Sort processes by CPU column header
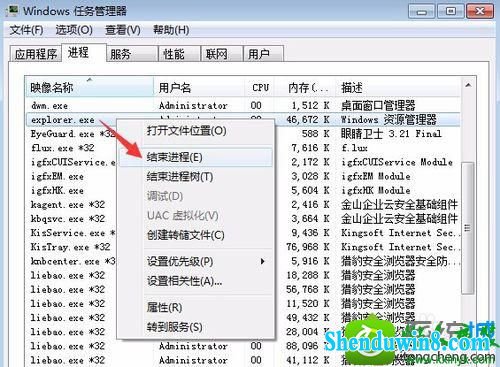Viewport: 500px width, 367px height. click(260, 87)
